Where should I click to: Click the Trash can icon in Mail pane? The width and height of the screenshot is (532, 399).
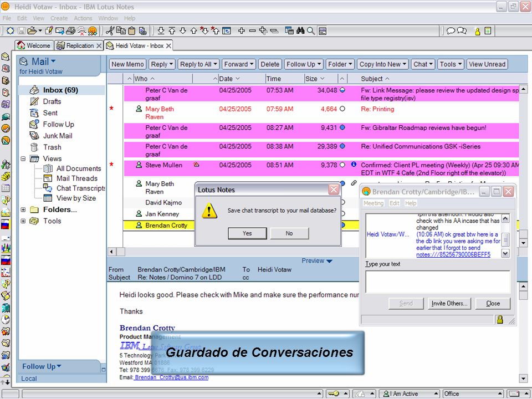[34, 147]
